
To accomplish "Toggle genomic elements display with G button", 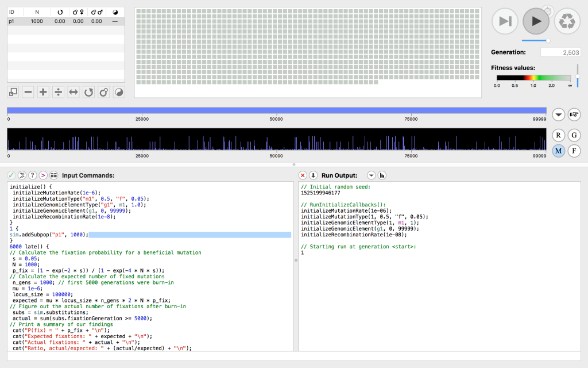I will coord(573,136).
